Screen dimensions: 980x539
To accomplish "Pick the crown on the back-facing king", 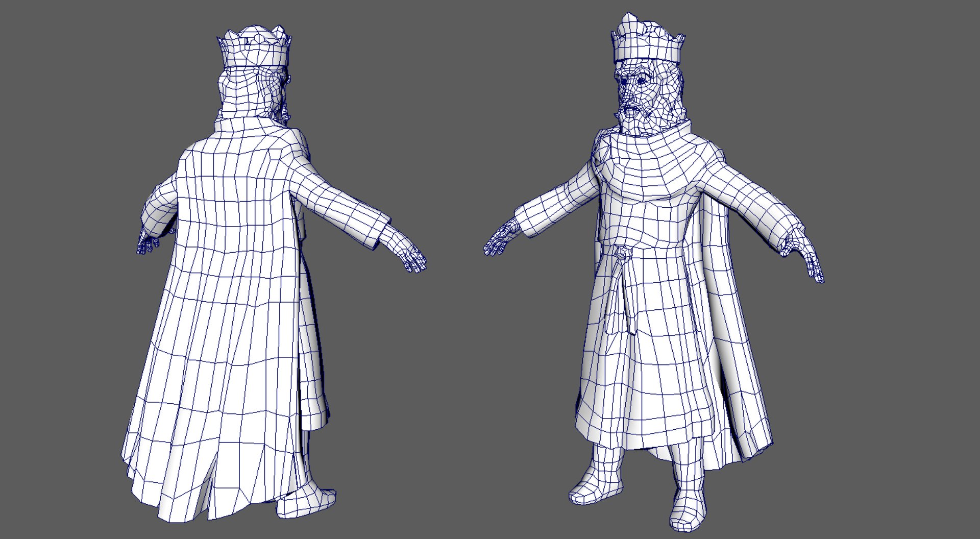I will [x=255, y=46].
